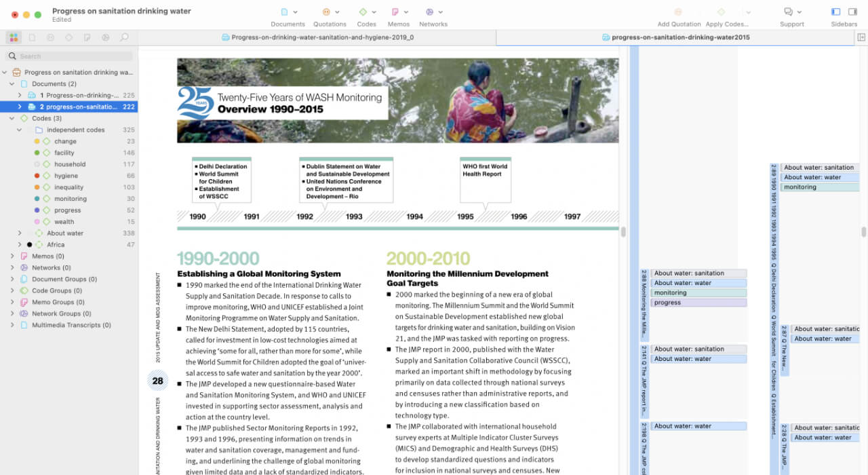
Task: Click the orange color dot beside change code
Action: coord(37,142)
